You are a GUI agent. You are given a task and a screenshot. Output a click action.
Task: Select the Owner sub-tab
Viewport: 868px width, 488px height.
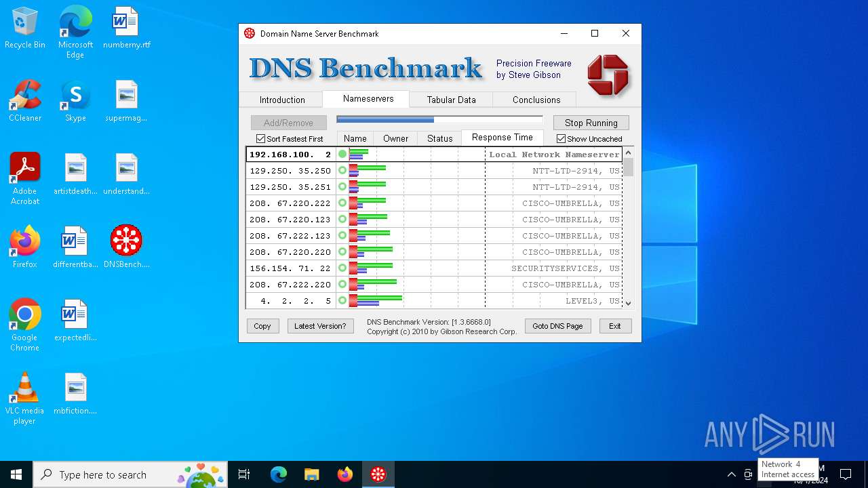click(395, 138)
